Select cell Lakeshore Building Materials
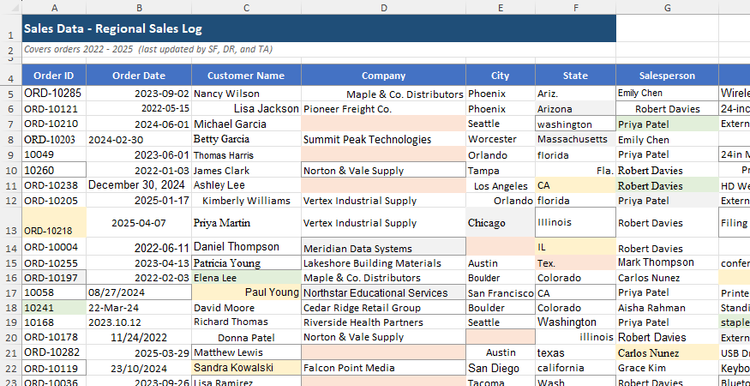This screenshot has width=750, height=386. 383,263
